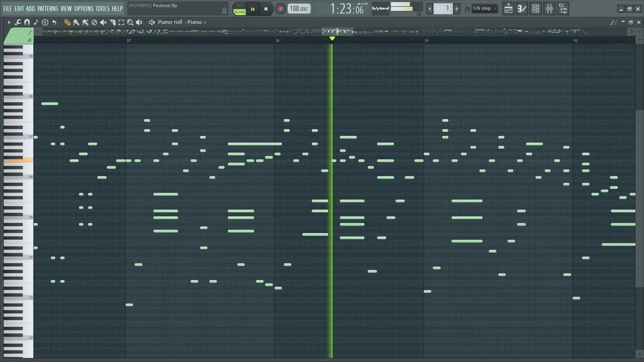Click the speaker icon beside Piano roll title
This screenshot has width=644, height=362.
click(x=152, y=22)
